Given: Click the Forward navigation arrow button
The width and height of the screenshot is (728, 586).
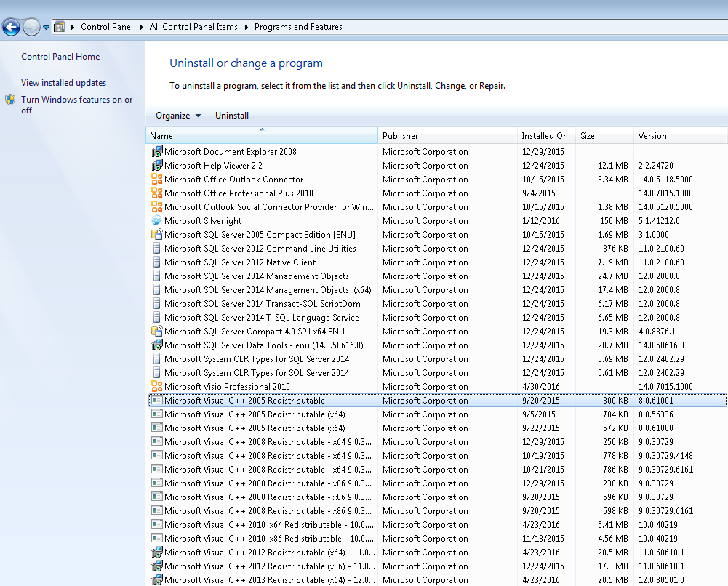Looking at the screenshot, I should tap(31, 28).
